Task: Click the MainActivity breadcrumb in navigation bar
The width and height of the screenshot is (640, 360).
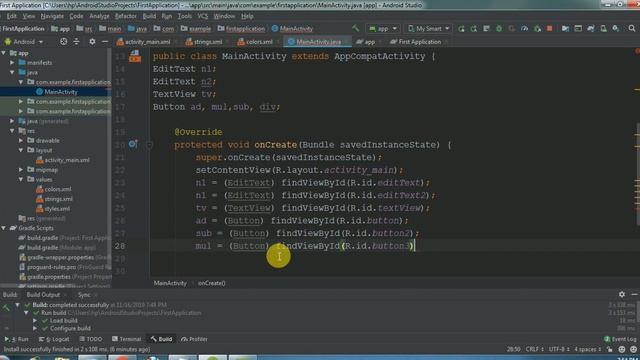Action: [292, 29]
